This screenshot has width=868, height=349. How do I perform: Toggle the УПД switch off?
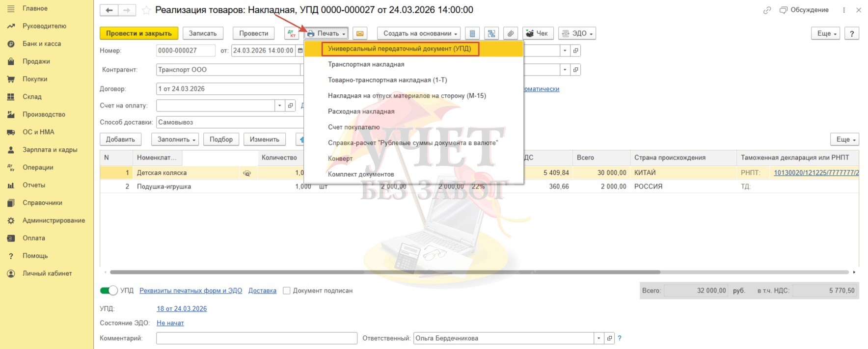pyautogui.click(x=108, y=291)
